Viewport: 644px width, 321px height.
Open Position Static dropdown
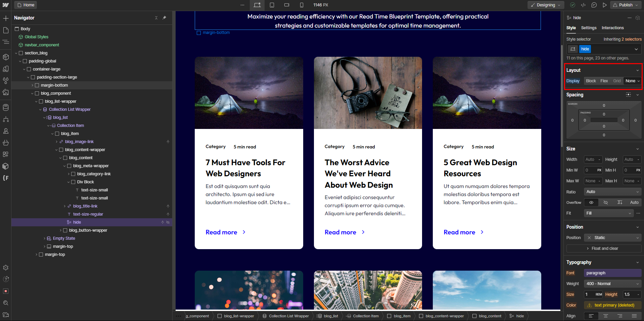pos(613,238)
